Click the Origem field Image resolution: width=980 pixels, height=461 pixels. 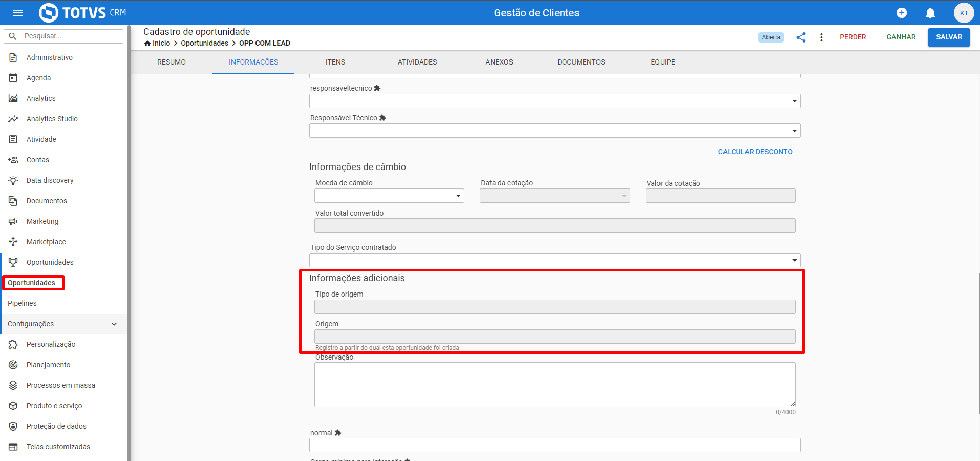tap(555, 337)
